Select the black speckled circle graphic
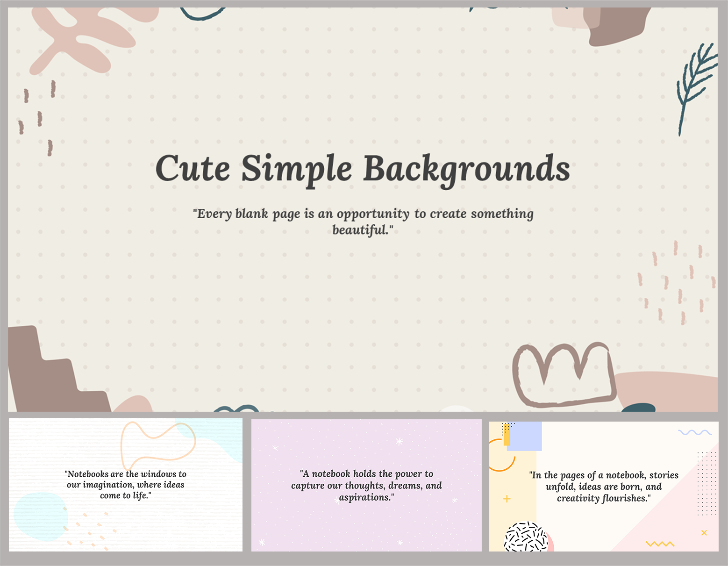Screen dimensions: 728x566 (526, 537)
